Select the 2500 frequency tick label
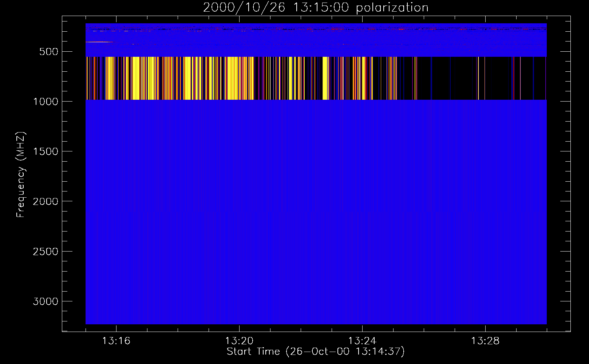The width and height of the screenshot is (589, 364). (46, 252)
